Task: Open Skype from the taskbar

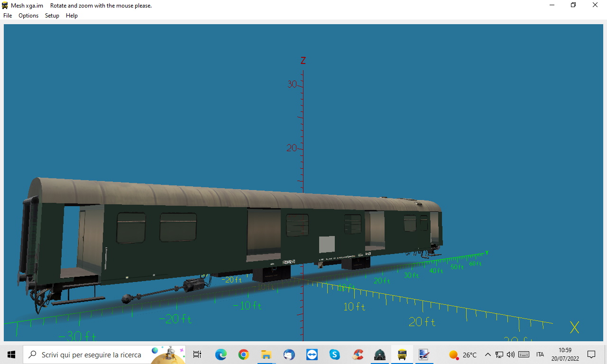Action: point(335,355)
